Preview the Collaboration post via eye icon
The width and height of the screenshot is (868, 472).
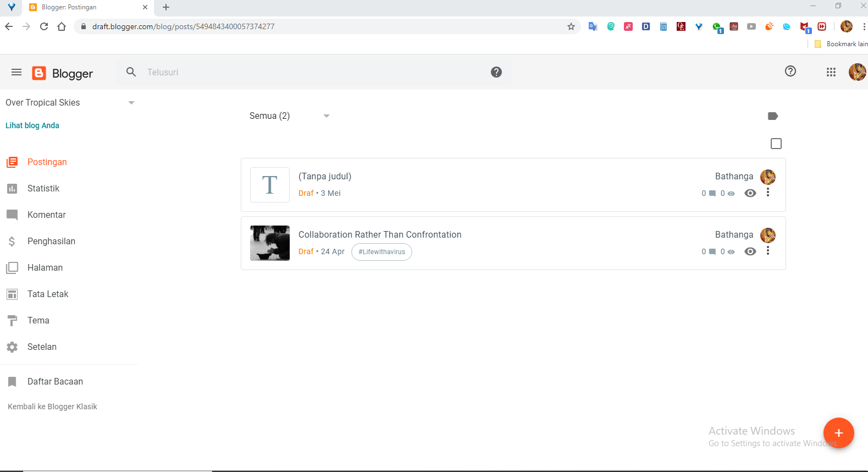(x=750, y=251)
